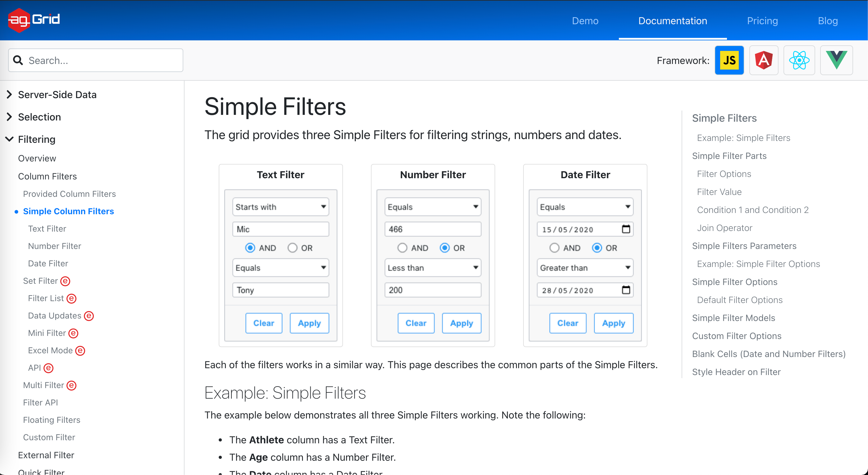
Task: Select OR radio in Text Filter
Action: 292,248
